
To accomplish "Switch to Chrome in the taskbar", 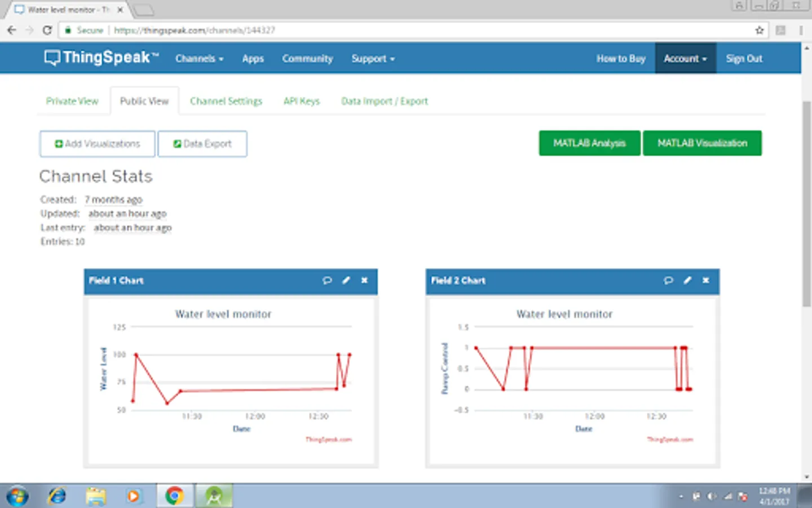I will point(175,496).
